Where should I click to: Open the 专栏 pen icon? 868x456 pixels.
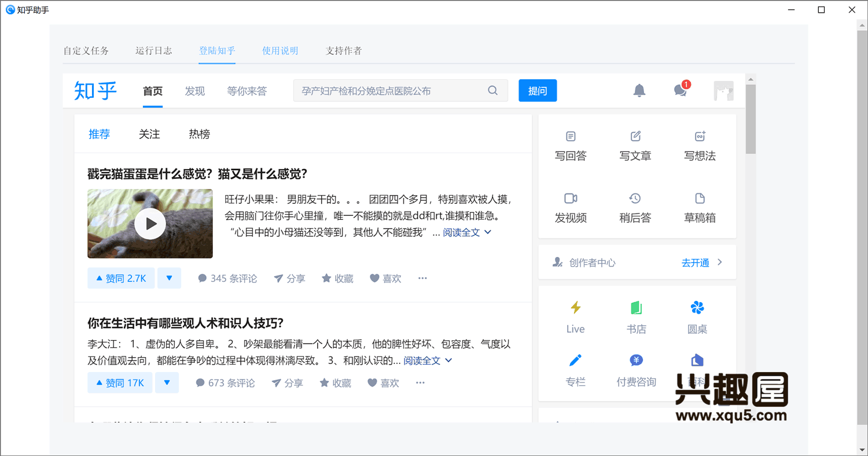[x=575, y=361]
